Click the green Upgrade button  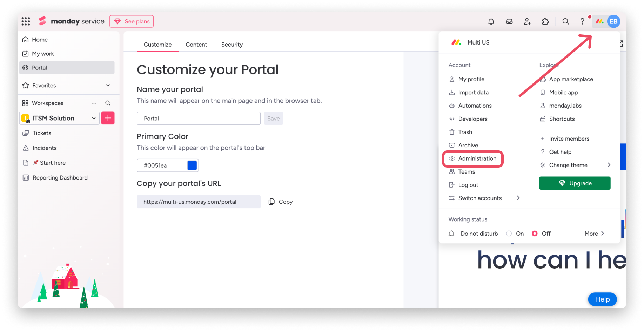575,183
